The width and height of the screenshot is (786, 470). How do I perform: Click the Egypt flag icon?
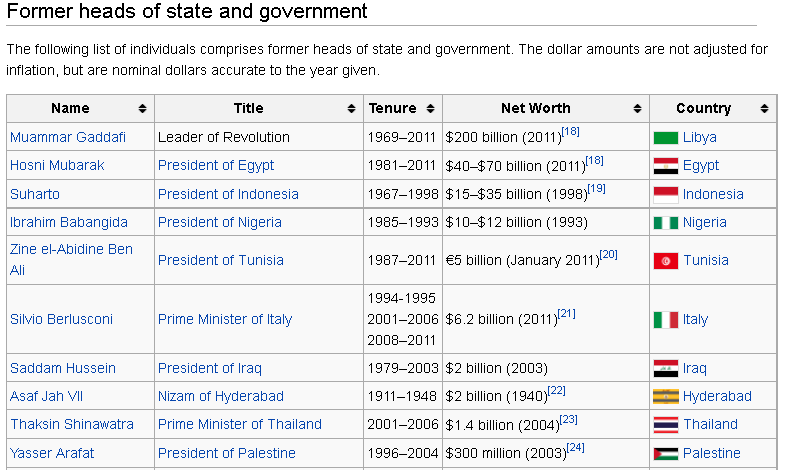(665, 166)
